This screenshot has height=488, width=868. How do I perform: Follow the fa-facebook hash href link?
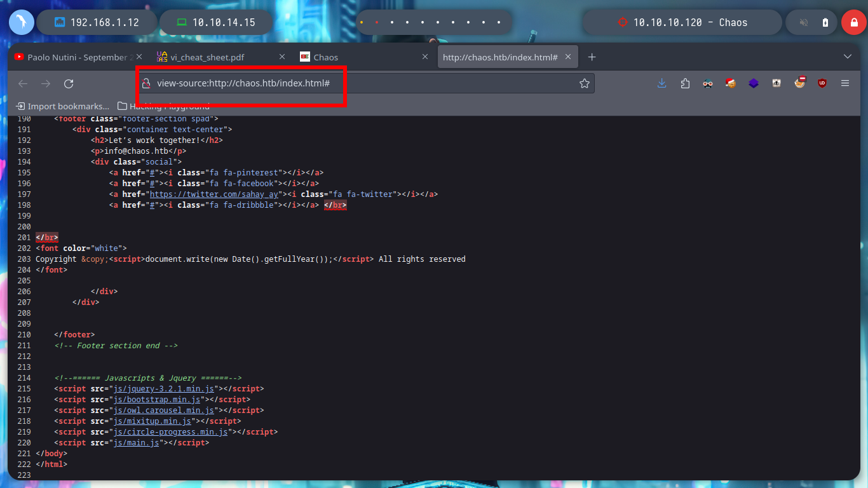pos(151,184)
